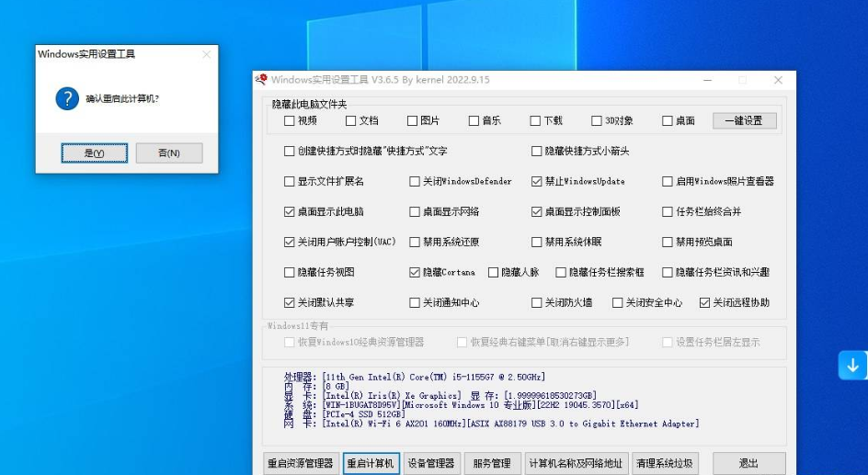Click the processor info line 处理器

(415, 377)
